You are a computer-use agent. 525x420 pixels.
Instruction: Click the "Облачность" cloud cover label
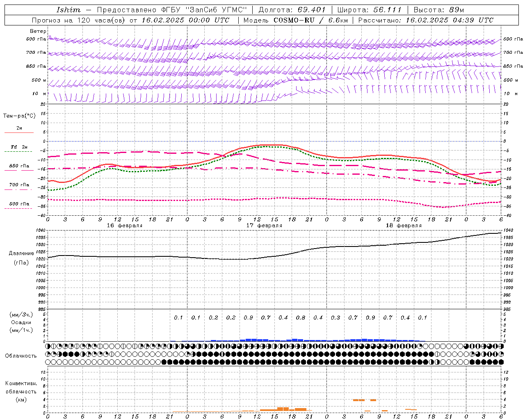[21, 356]
